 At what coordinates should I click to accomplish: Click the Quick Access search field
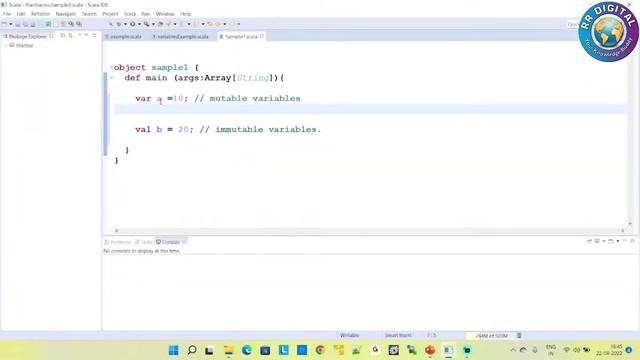pos(573,24)
